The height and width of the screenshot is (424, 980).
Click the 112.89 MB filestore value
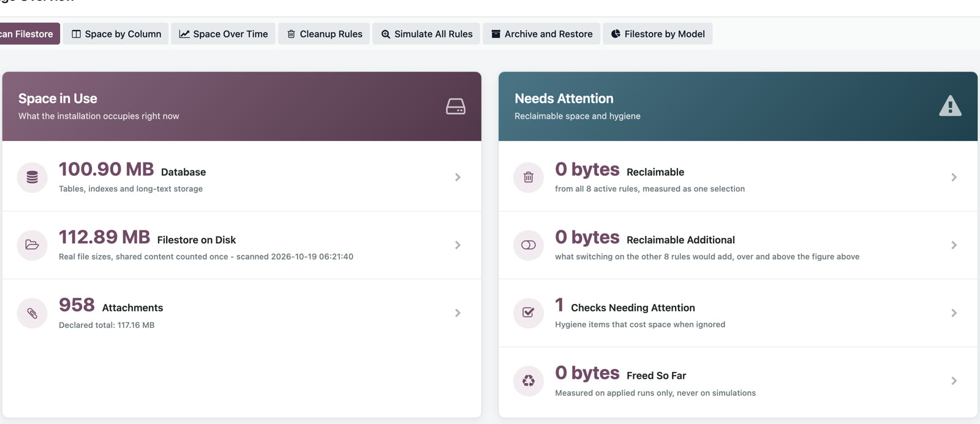[104, 237]
